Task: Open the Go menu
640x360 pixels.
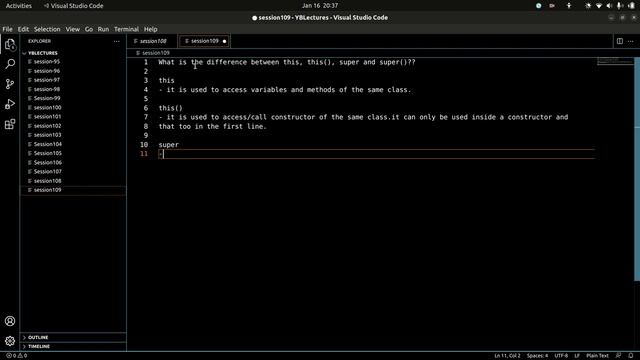Action: 89,29
